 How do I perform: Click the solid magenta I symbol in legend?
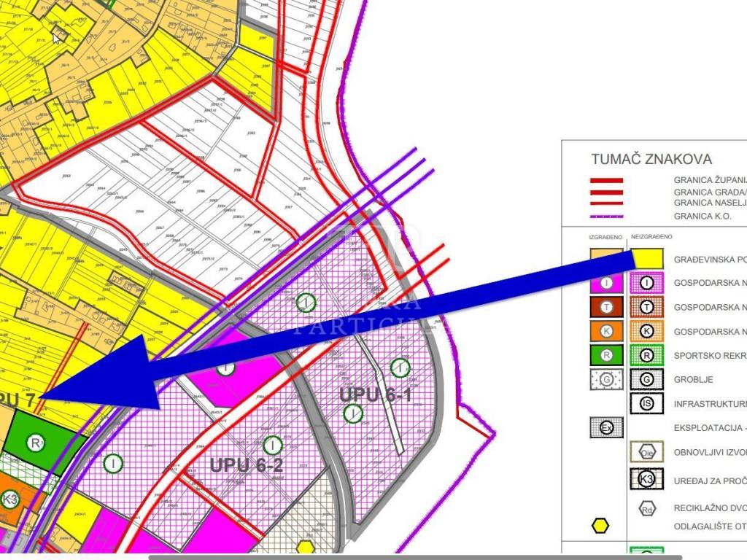pos(606,284)
